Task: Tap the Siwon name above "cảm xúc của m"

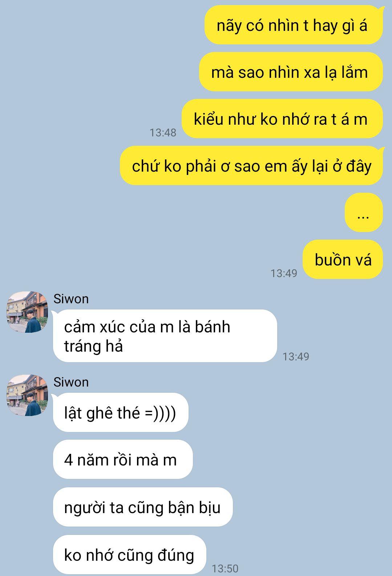Action: pyautogui.click(x=71, y=299)
